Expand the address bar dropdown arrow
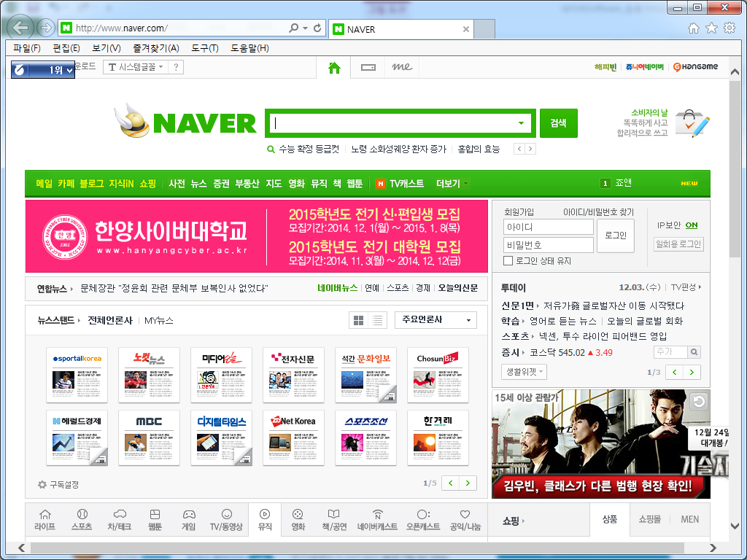The width and height of the screenshot is (747, 560). [306, 28]
